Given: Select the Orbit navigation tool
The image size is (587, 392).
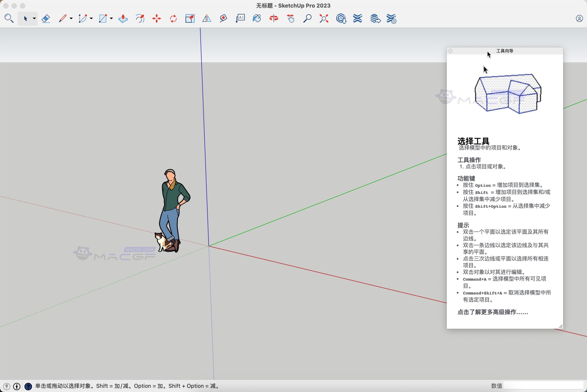Looking at the screenshot, I should coord(274,19).
